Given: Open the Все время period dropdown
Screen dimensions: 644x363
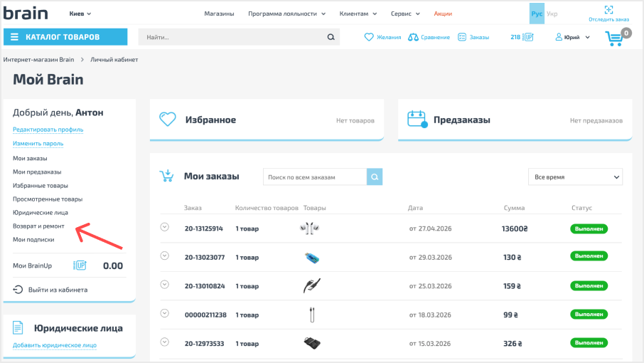Looking at the screenshot, I should [x=575, y=177].
